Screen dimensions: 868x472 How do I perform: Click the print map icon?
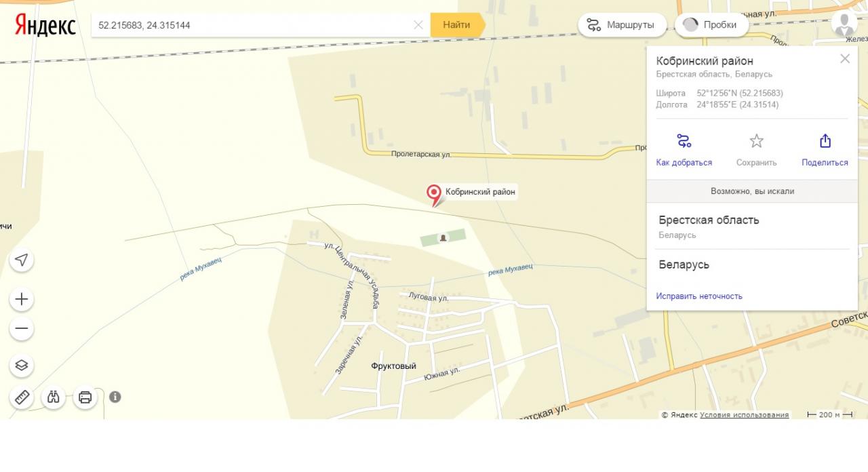[85, 397]
